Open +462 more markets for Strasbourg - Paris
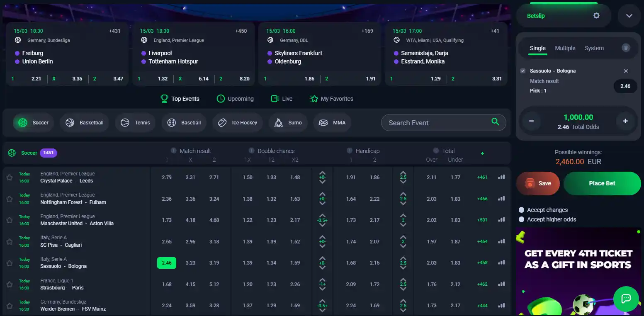The width and height of the screenshot is (644, 316). pos(482,284)
